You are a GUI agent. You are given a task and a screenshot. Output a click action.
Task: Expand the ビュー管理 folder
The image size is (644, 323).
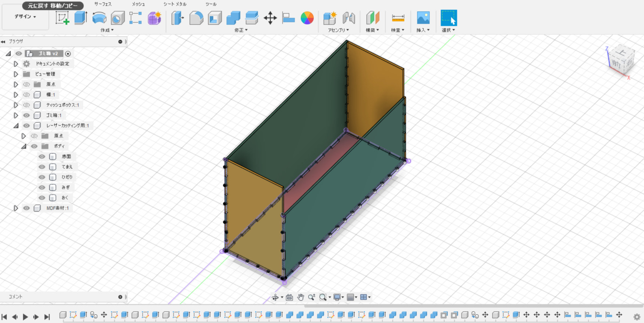pyautogui.click(x=16, y=74)
